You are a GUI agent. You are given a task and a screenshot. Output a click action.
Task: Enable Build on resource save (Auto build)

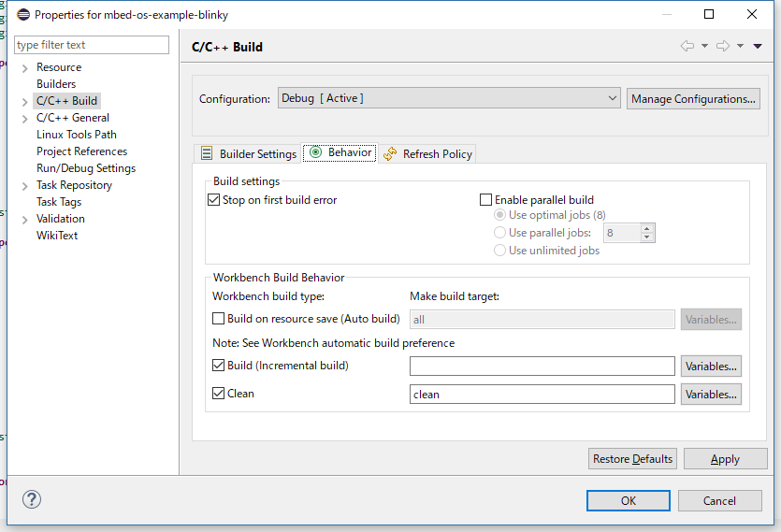click(218, 318)
